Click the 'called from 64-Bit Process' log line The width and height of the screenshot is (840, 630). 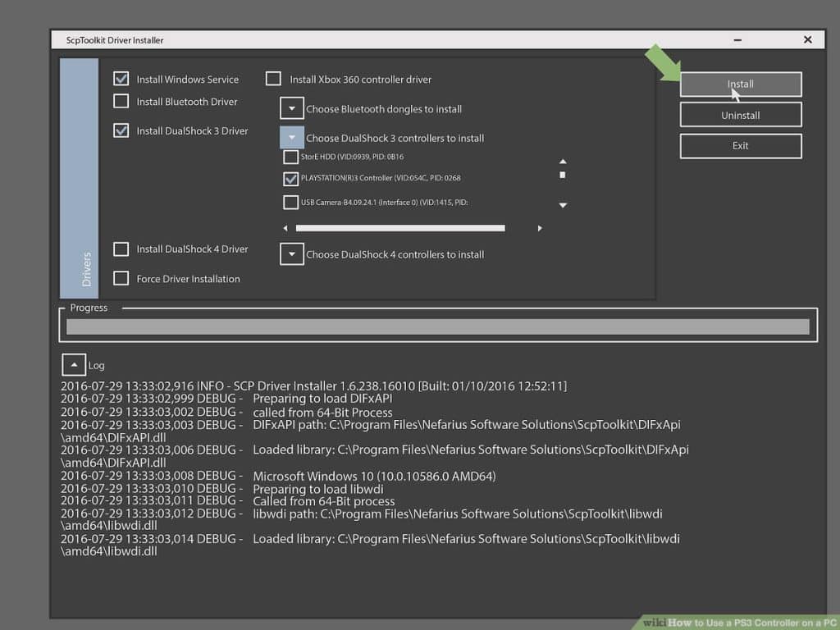click(x=226, y=412)
